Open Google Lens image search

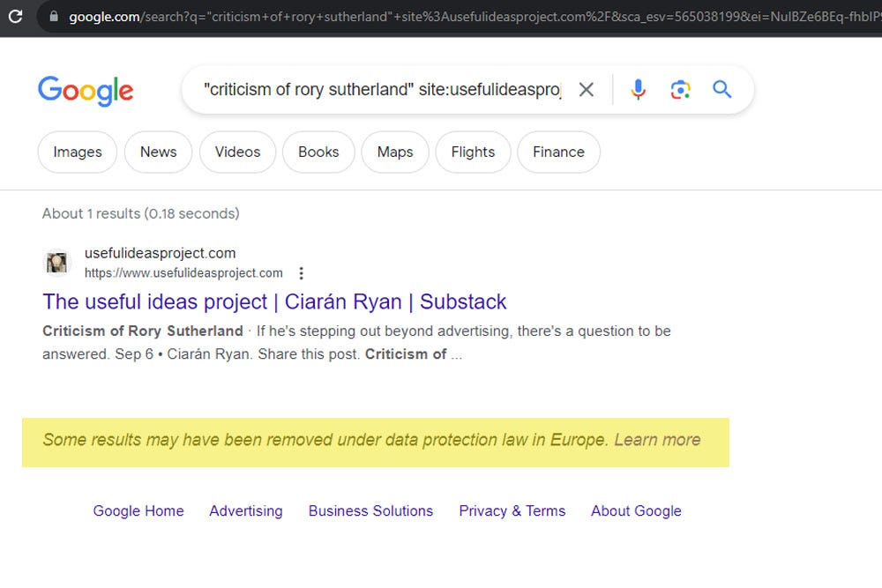(x=680, y=89)
